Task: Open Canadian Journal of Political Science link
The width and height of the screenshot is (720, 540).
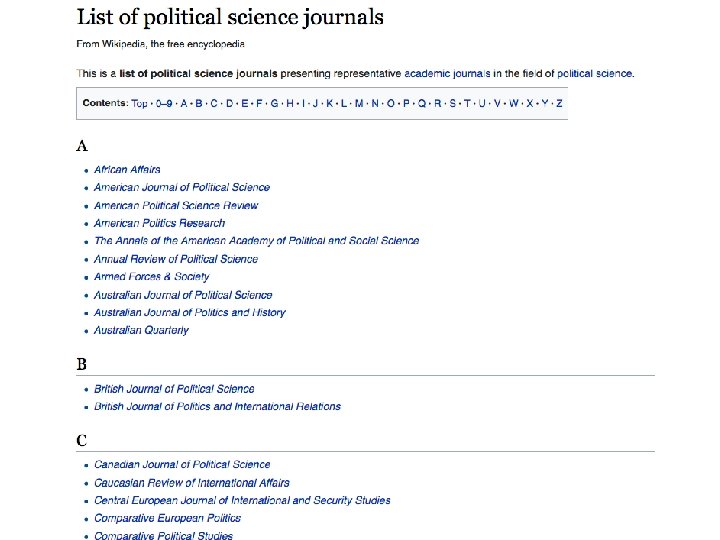Action: pyautogui.click(x=182, y=464)
